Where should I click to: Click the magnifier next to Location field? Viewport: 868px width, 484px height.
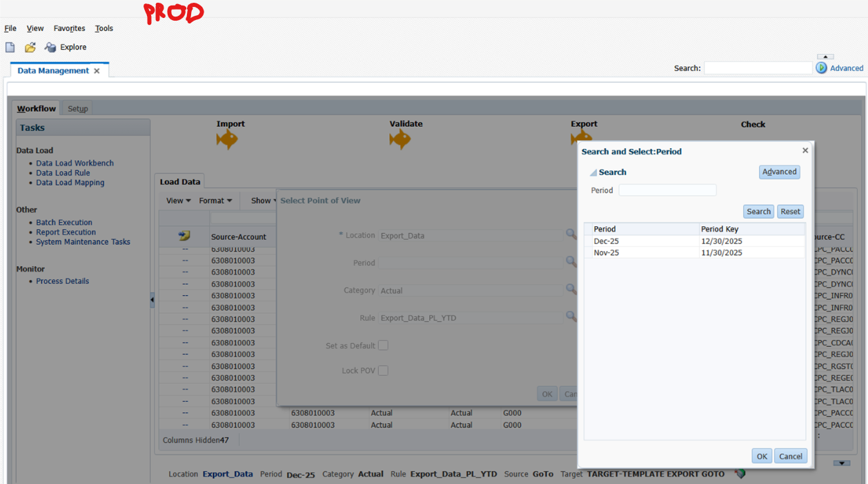click(571, 234)
